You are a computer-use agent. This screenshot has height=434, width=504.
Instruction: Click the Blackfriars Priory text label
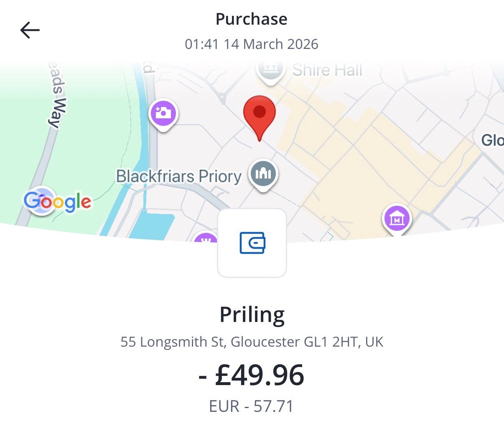(179, 176)
